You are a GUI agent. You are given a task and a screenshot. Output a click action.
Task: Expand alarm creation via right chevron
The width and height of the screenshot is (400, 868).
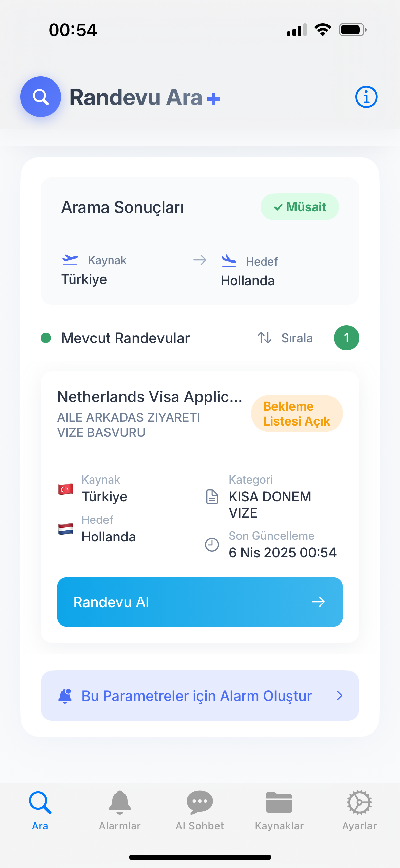[339, 696]
